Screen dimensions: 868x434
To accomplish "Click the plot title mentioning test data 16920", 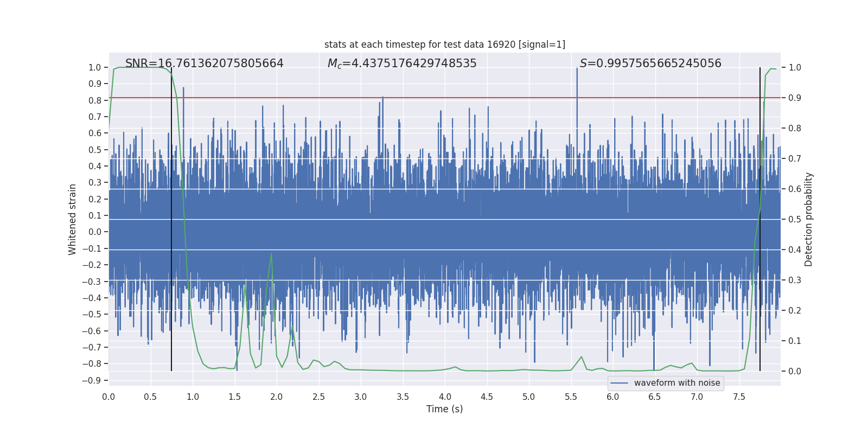I will pyautogui.click(x=445, y=44).
